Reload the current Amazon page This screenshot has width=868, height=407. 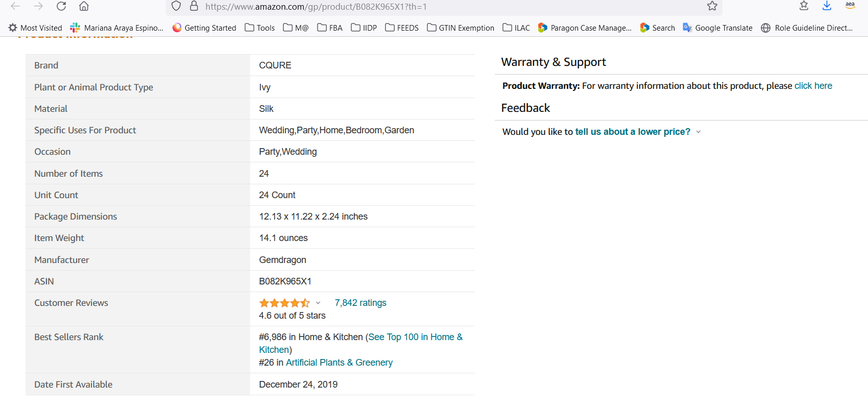point(61,6)
